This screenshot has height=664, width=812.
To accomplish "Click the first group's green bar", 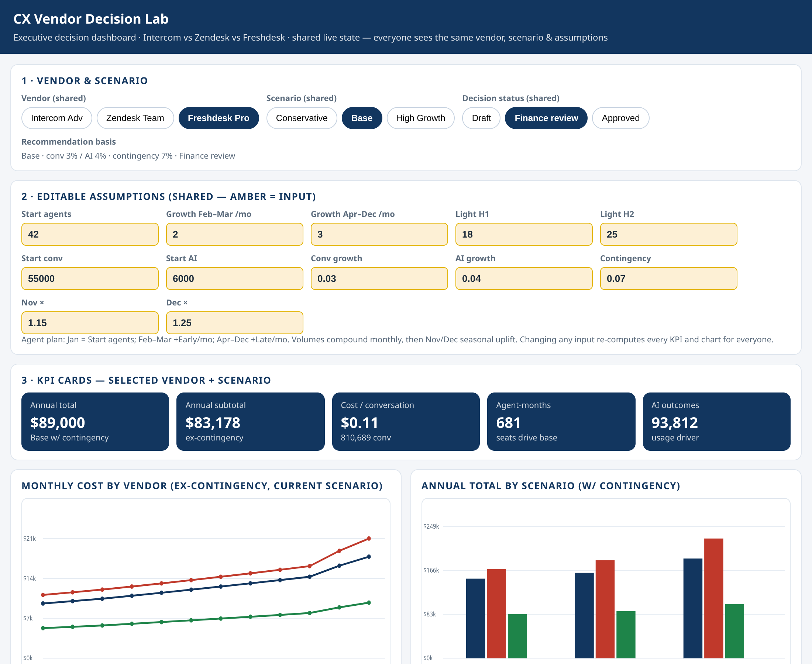I will coord(517,636).
